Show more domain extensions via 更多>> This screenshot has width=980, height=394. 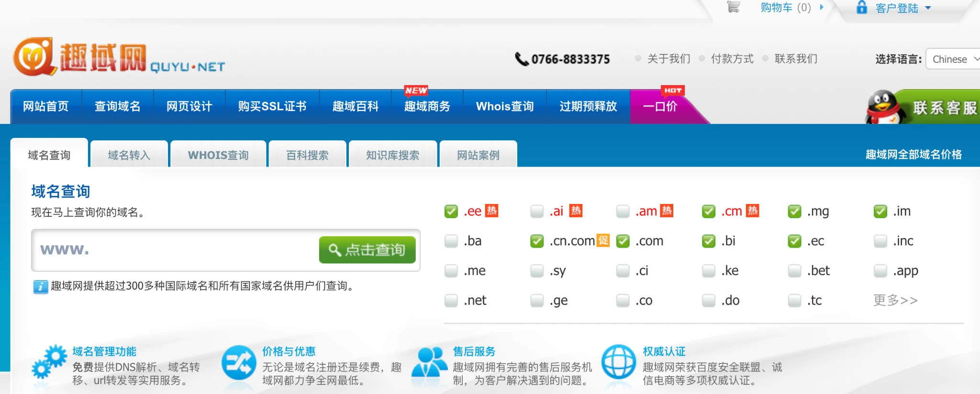coord(895,301)
